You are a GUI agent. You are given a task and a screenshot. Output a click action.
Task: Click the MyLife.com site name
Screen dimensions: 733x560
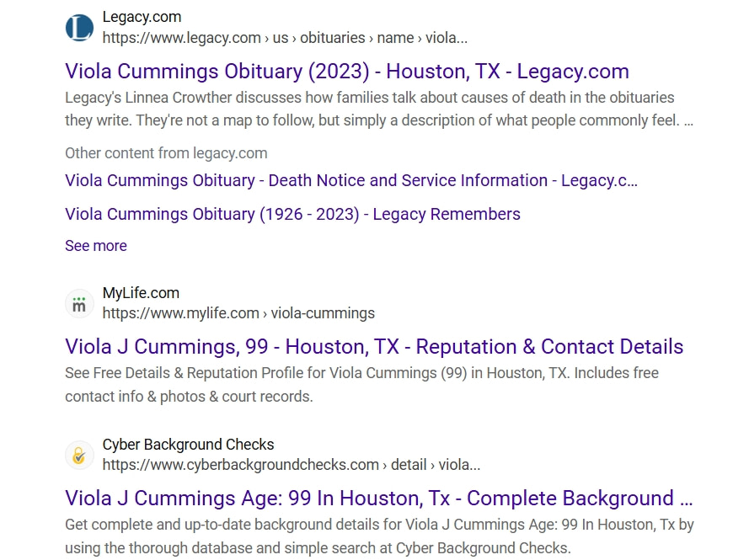coord(141,293)
